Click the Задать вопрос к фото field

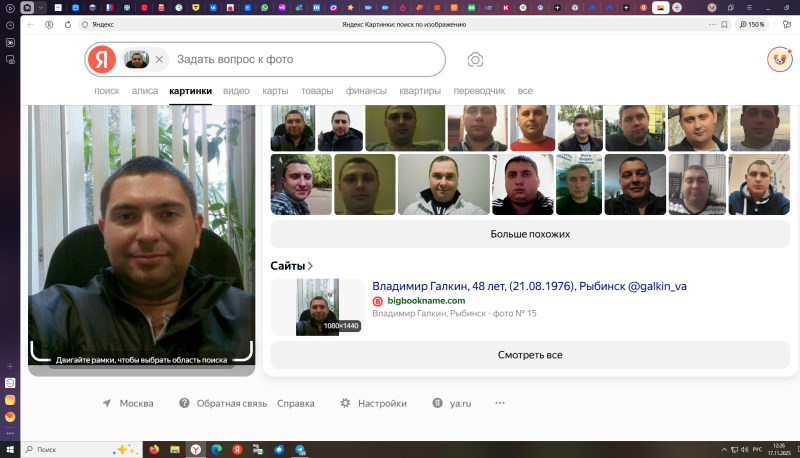(x=300, y=60)
